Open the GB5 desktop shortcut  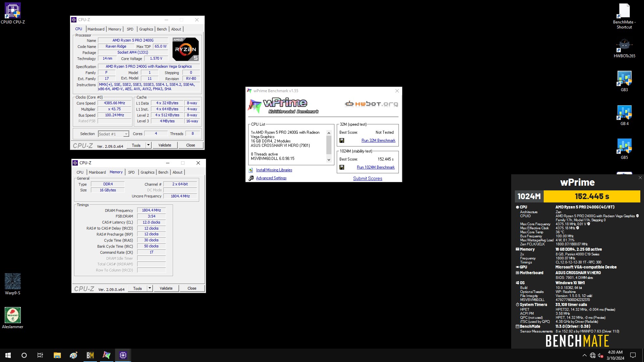[x=624, y=149]
